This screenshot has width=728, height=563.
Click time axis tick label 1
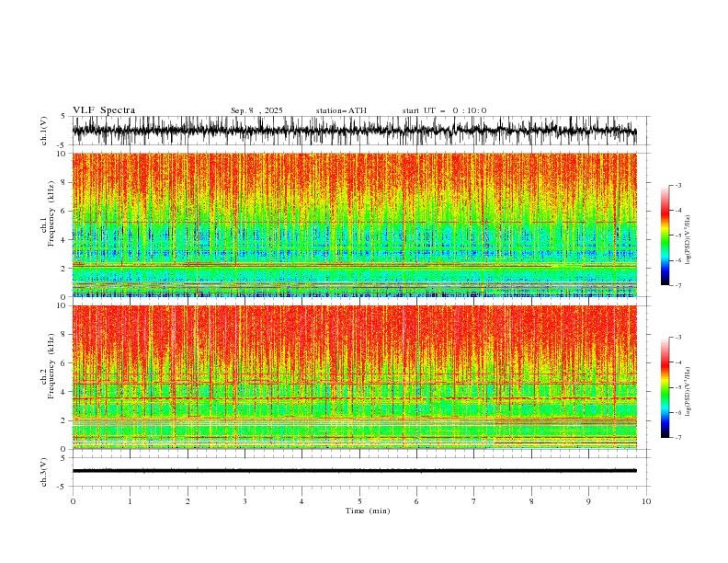point(130,501)
